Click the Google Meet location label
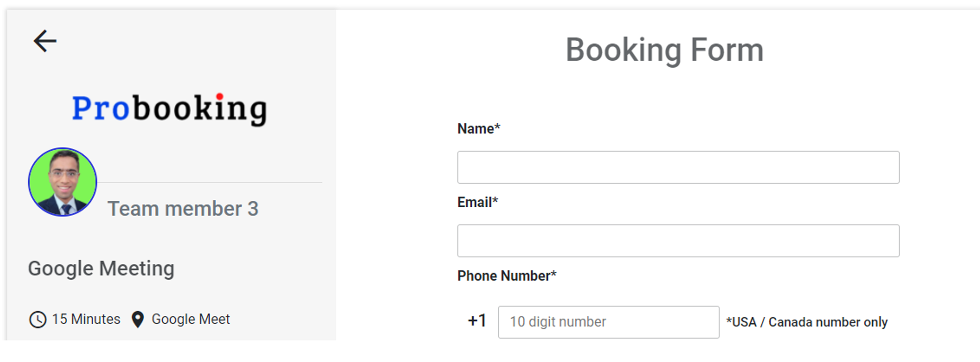 click(191, 319)
